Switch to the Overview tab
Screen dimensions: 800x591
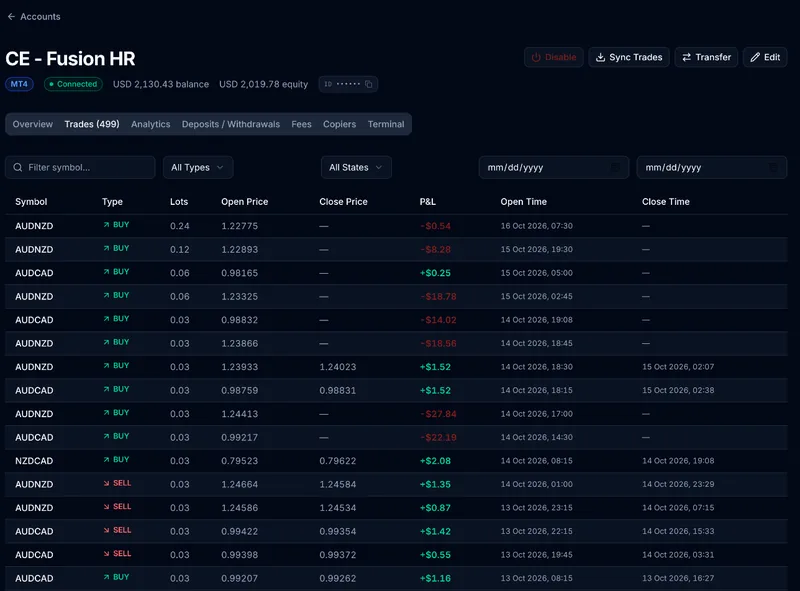33,124
